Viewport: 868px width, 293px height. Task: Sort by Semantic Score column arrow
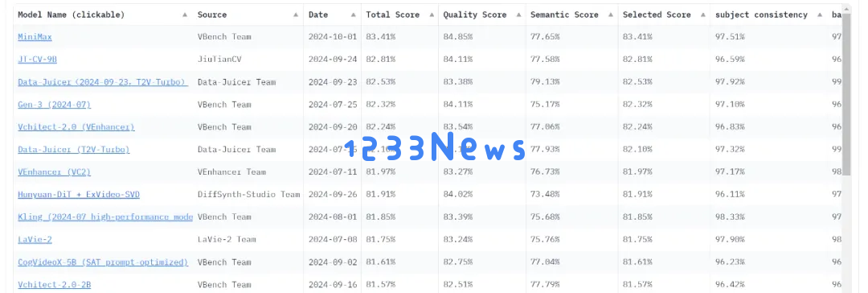610,15
